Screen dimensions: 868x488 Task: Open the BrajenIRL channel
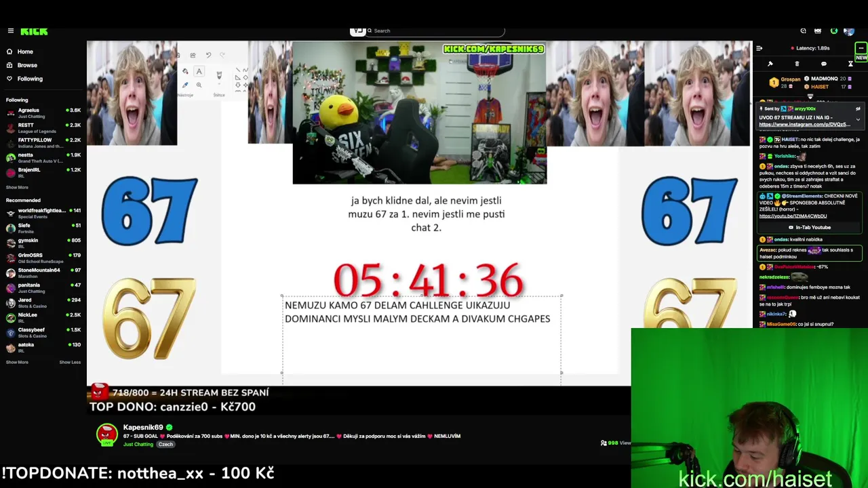[43, 172]
